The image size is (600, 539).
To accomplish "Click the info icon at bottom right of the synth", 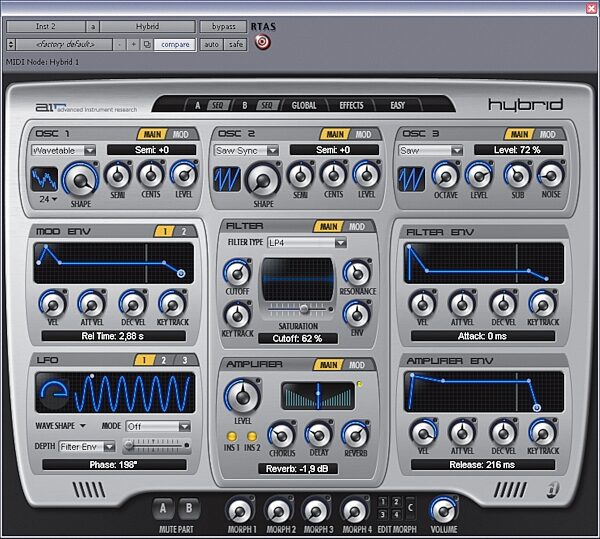I will click(x=552, y=489).
